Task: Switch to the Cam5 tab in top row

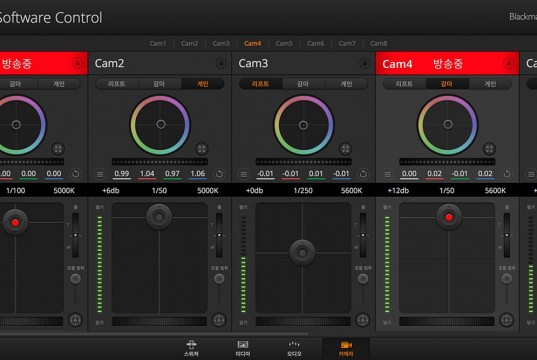Action: (x=284, y=44)
